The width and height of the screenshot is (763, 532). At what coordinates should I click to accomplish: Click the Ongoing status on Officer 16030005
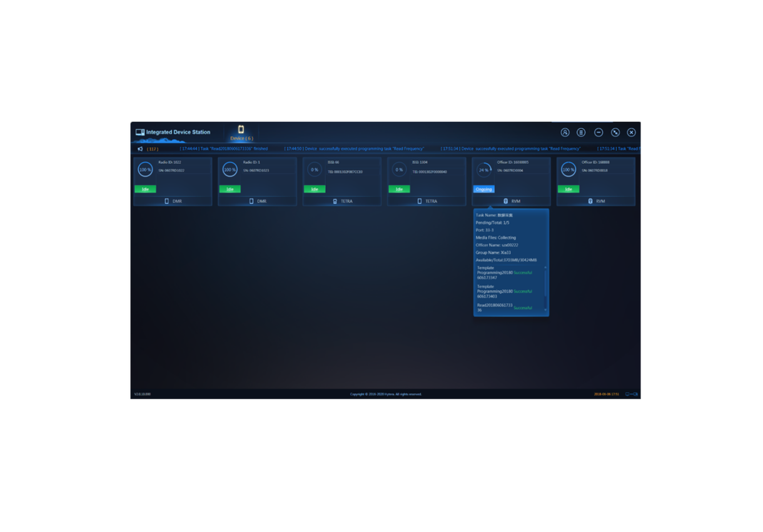(484, 189)
